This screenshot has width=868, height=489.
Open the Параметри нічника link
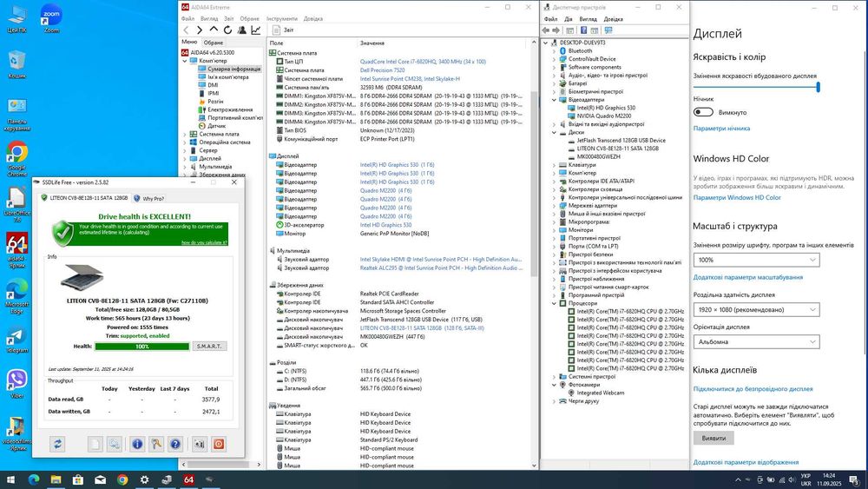point(721,129)
